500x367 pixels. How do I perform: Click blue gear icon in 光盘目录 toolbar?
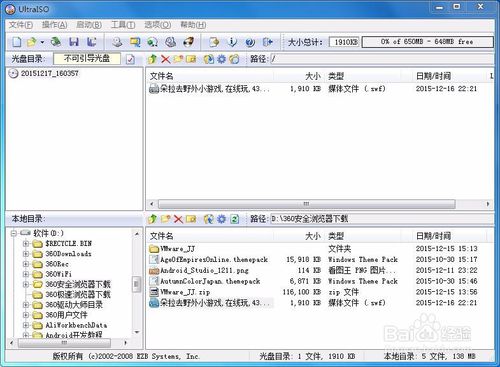(x=222, y=59)
